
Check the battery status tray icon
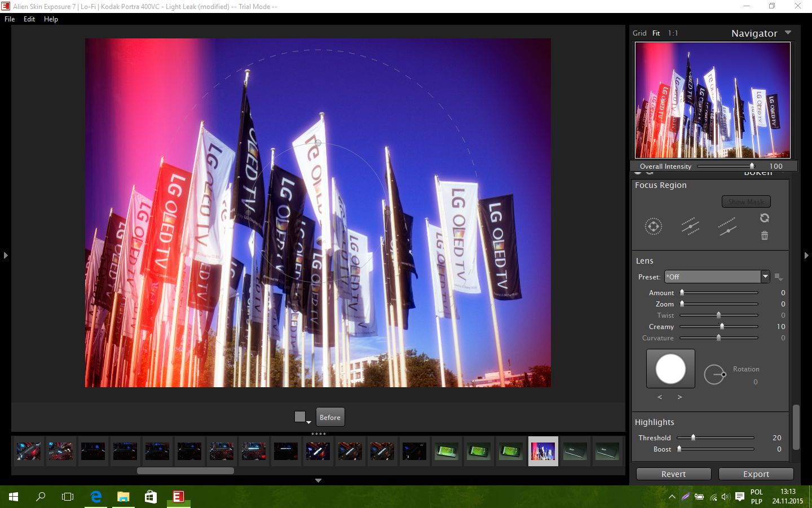pos(699,497)
